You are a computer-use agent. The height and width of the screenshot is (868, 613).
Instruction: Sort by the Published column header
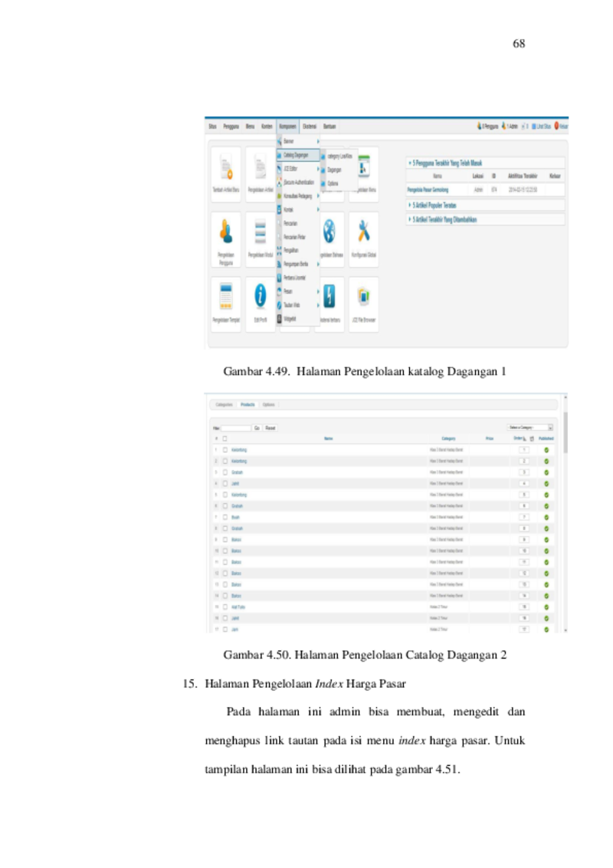click(546, 439)
